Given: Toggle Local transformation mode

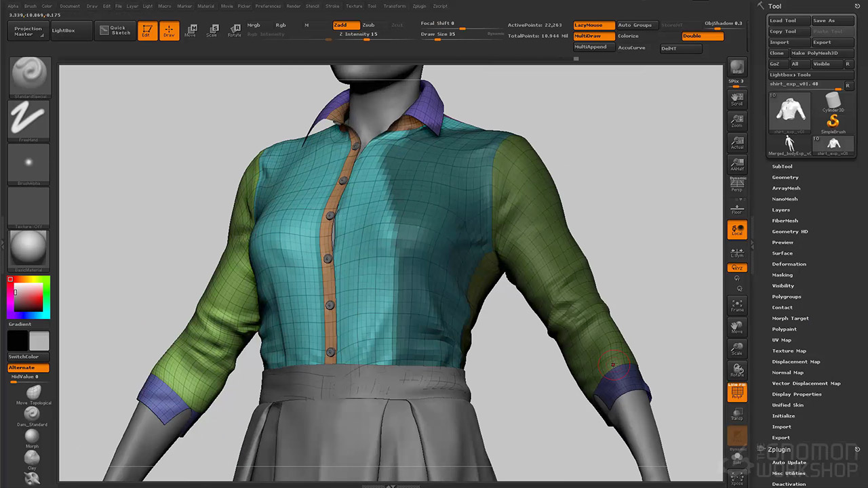Looking at the screenshot, I should coord(736,230).
